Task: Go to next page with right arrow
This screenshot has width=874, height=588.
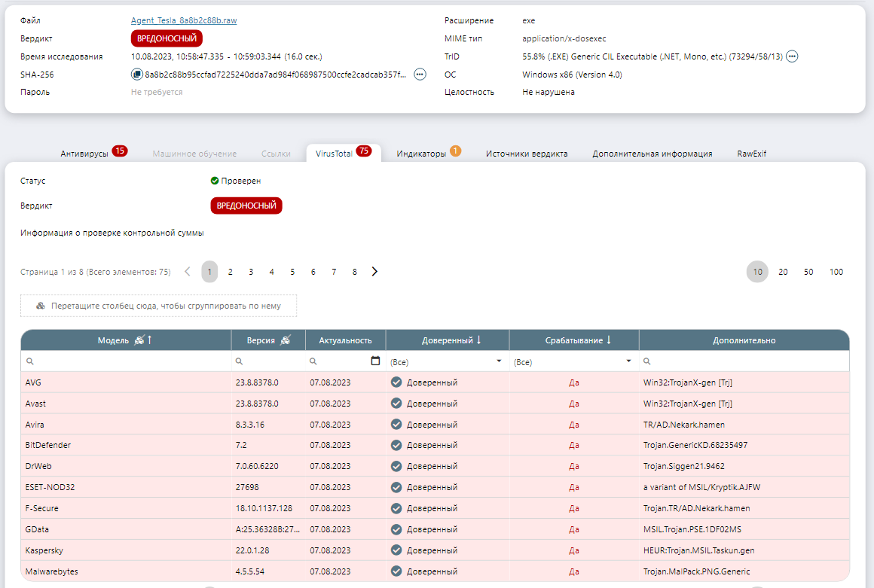Action: tap(375, 272)
